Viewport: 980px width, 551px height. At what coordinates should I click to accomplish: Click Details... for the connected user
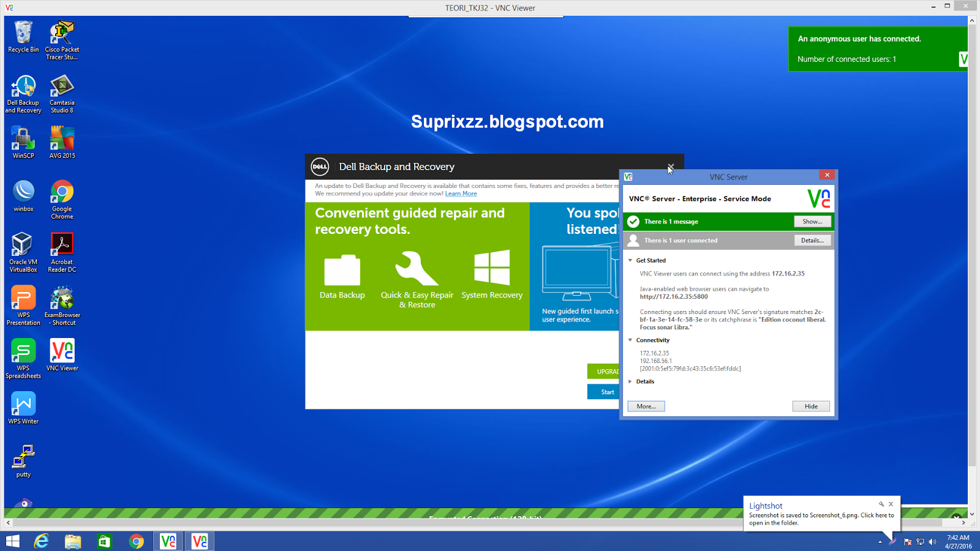click(812, 241)
